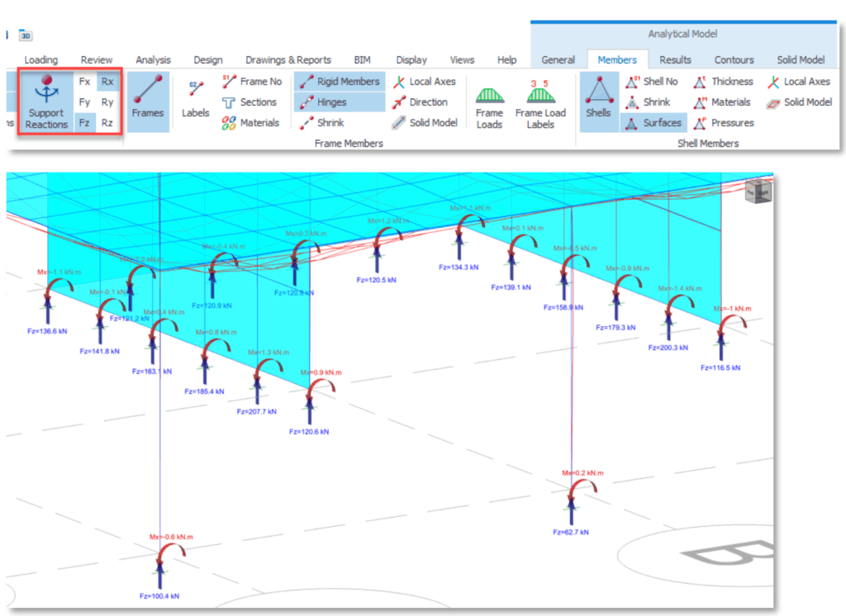Enable the Fx reaction toggle
846x616 pixels.
tap(85, 82)
